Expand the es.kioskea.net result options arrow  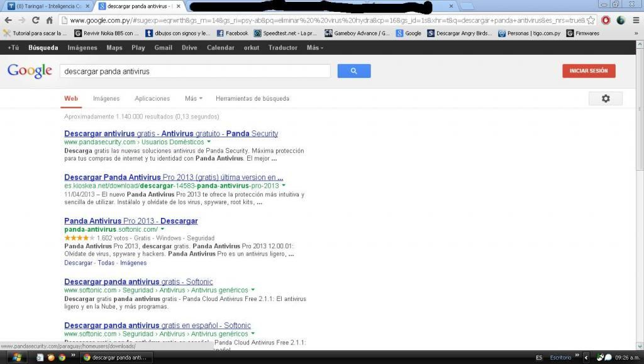[x=284, y=186]
